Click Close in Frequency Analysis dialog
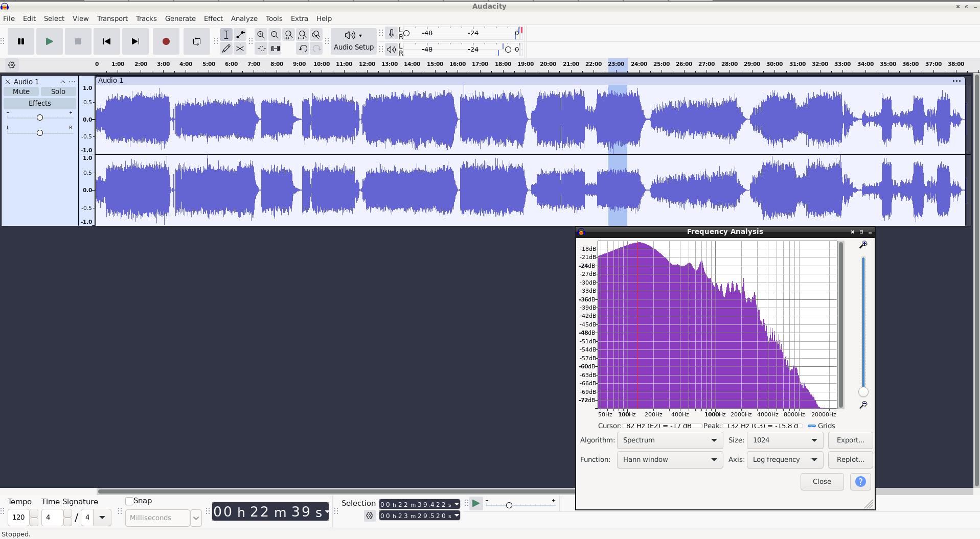 822,481
